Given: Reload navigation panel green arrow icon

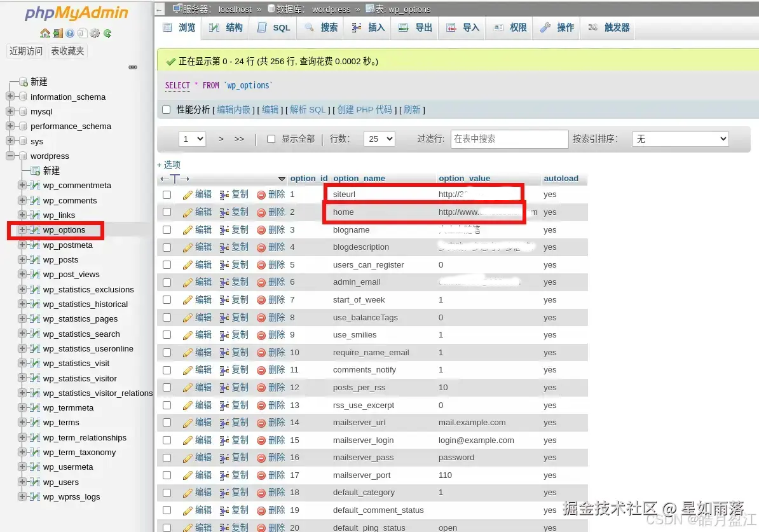Looking at the screenshot, I should tap(107, 33).
